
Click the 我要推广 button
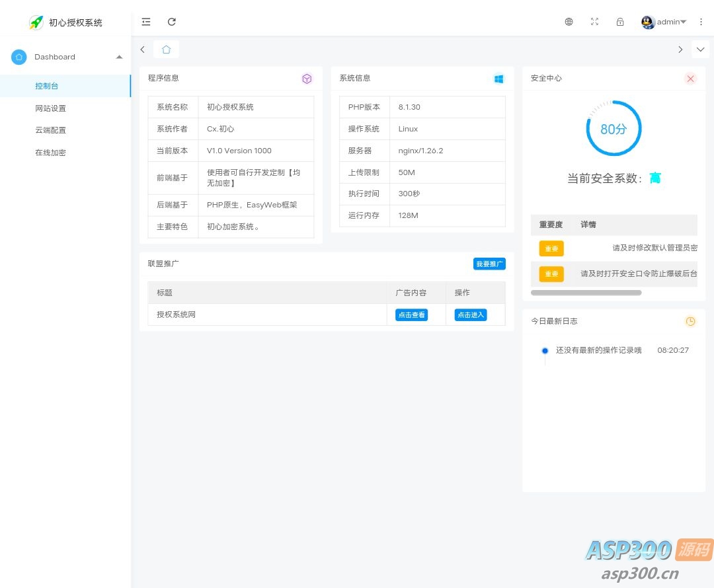[489, 264]
